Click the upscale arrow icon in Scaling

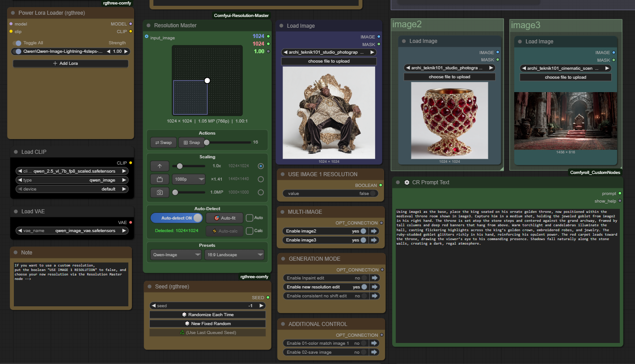pos(159,166)
